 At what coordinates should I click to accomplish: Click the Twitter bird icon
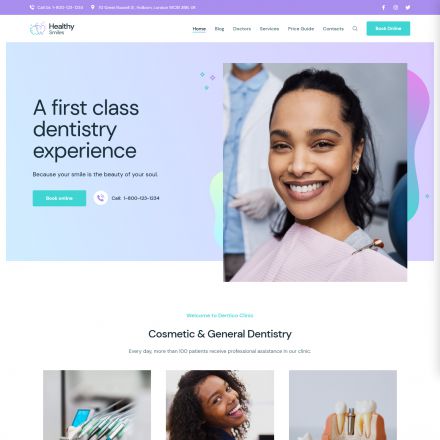click(408, 7)
